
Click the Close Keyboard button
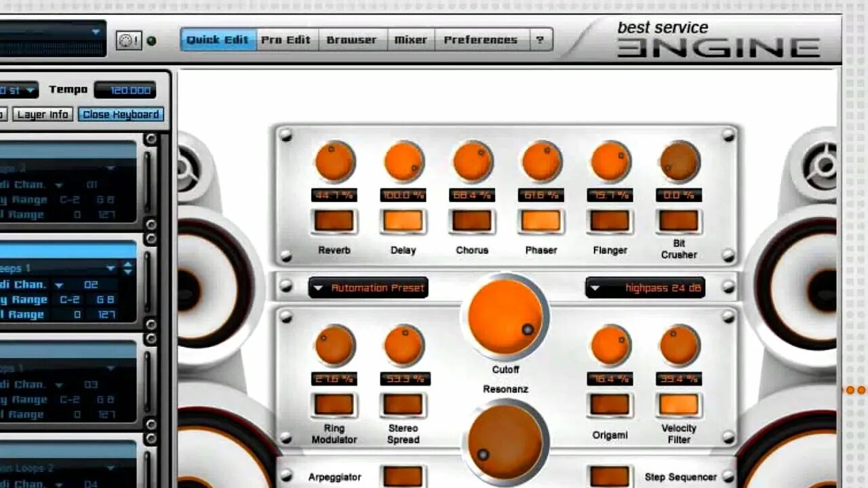point(121,115)
